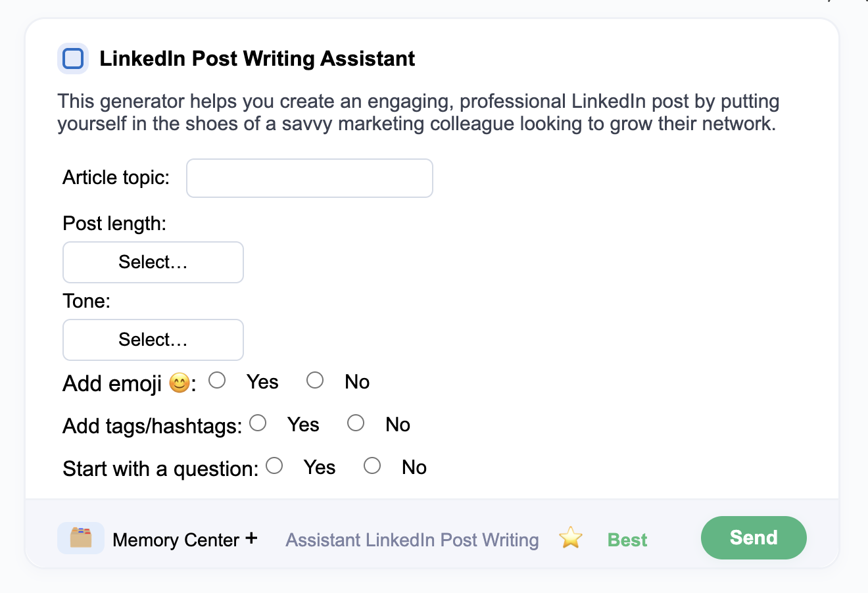The image size is (868, 593).
Task: Click the Assistant LinkedIn Post Writing link
Action: 412,540
